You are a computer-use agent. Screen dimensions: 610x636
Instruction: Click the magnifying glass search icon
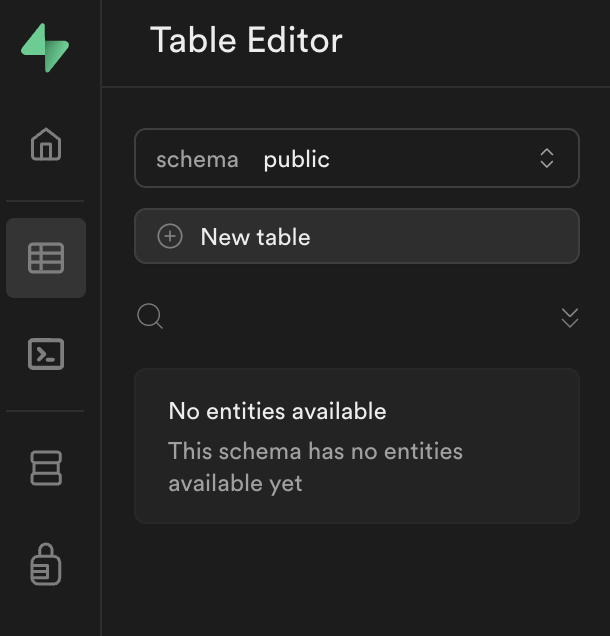(x=150, y=317)
